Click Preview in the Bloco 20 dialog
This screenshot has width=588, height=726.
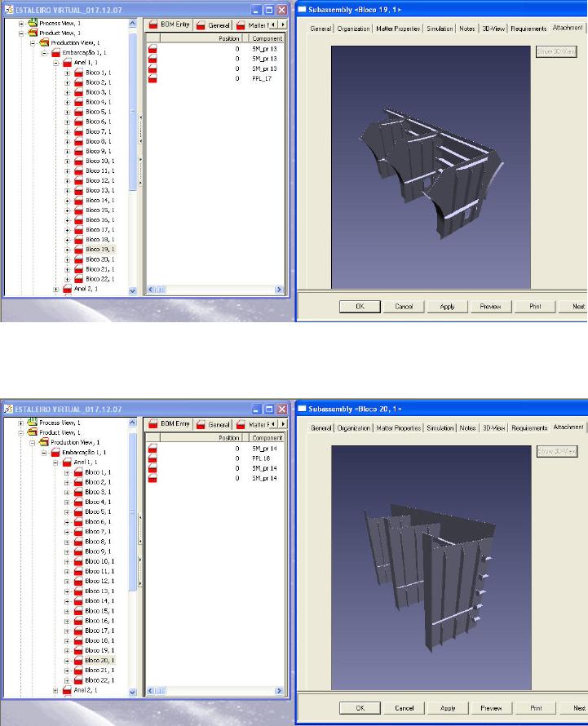(x=490, y=708)
